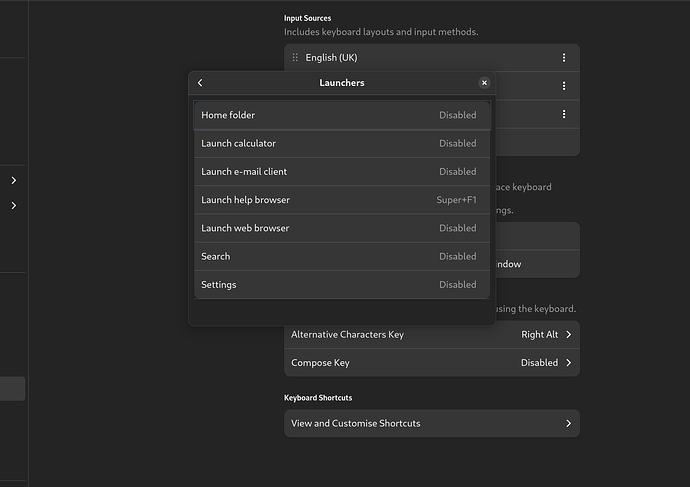This screenshot has height=487, width=690.
Task: Close the Launchers dialog
Action: [x=484, y=83]
